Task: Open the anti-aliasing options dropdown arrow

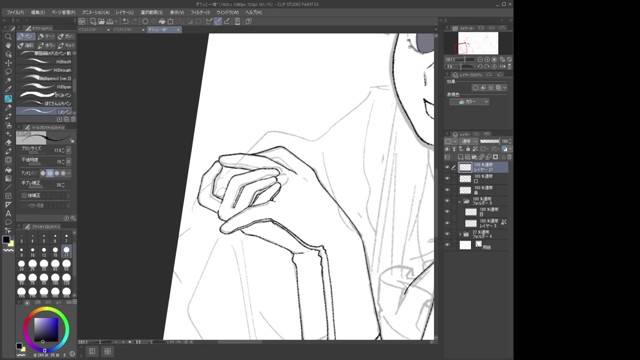Action: pyautogui.click(x=69, y=173)
